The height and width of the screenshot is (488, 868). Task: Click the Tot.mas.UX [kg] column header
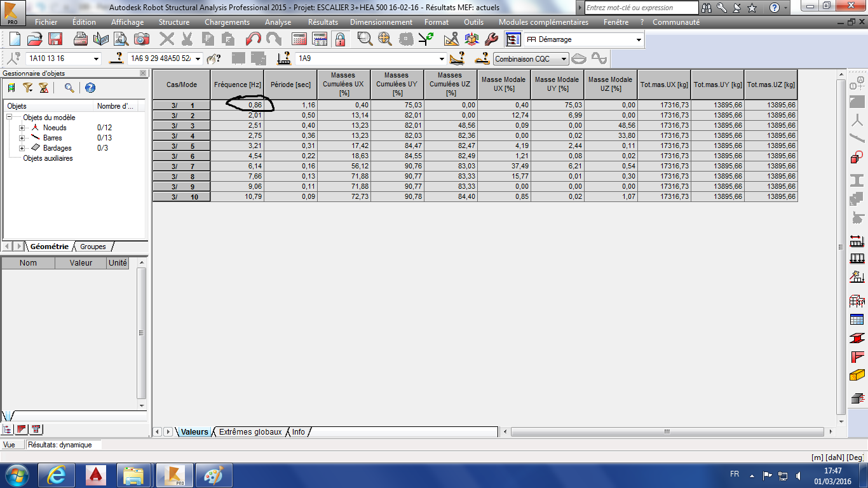click(664, 85)
